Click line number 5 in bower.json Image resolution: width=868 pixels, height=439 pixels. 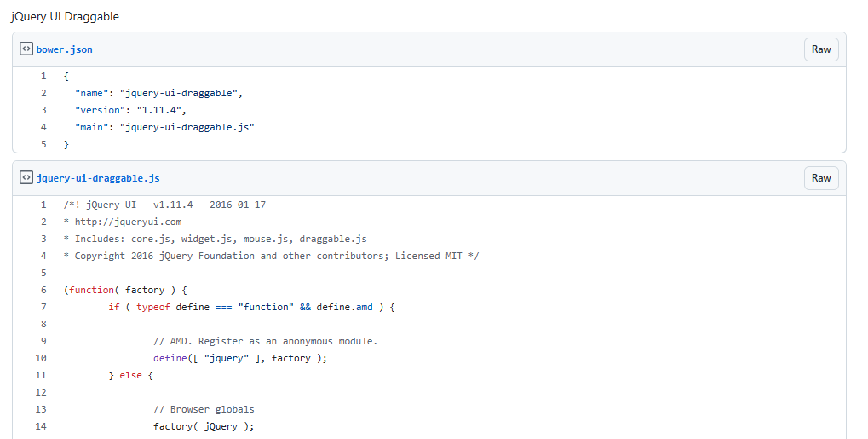(43, 144)
